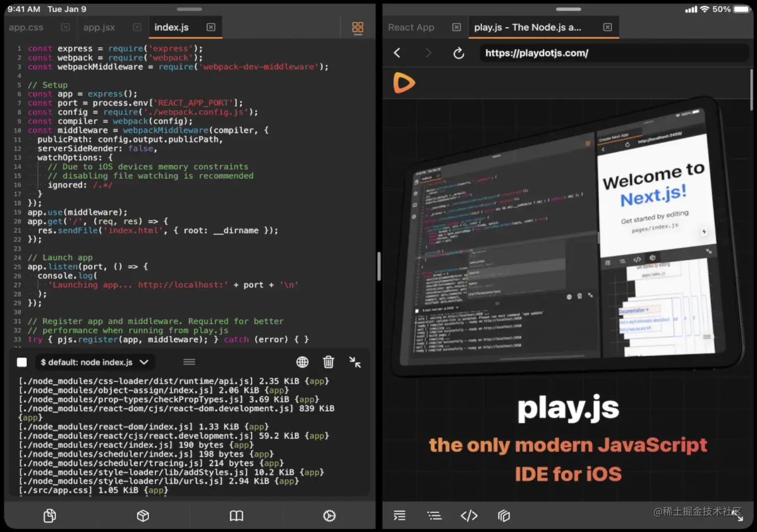Click the 'webpack-dev-middleware' string on line 3
This screenshot has width=757, height=532.
click(259, 67)
